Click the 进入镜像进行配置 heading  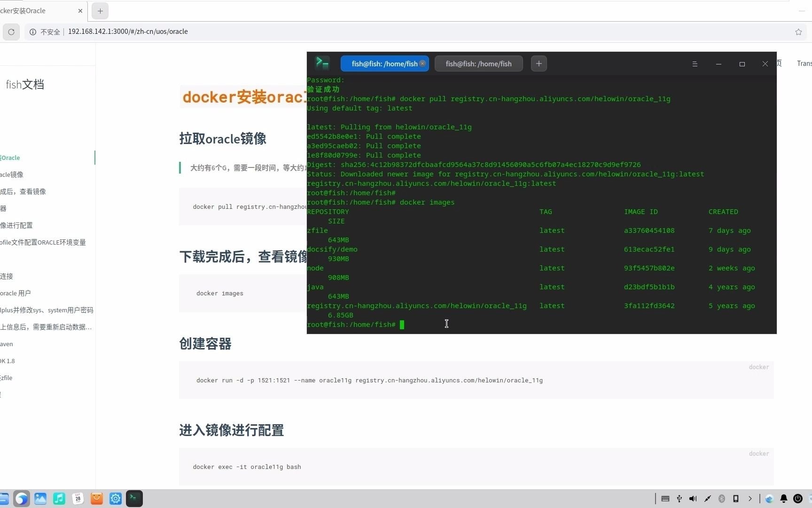232,430
